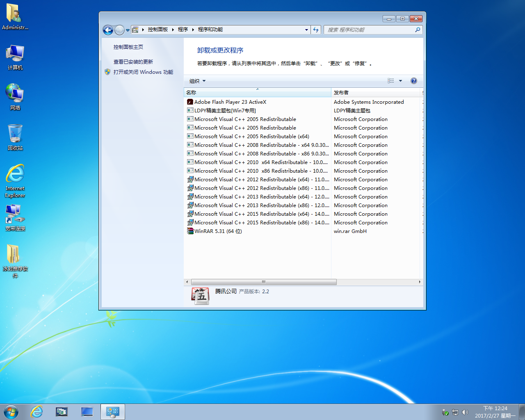Click the shield icon beside Windows 功能

(107, 72)
